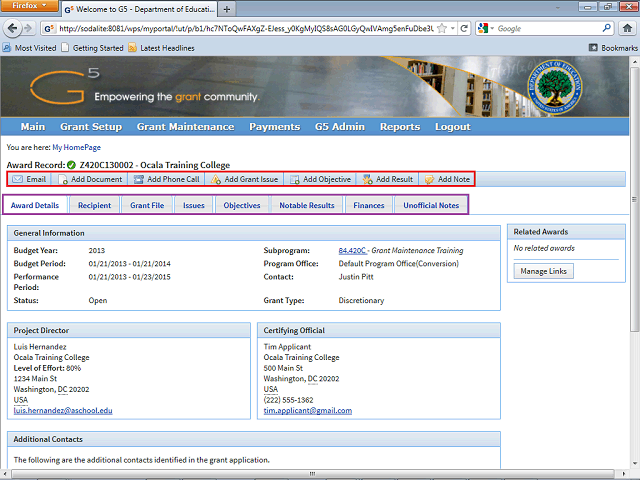Click the Add Objective icon
This screenshot has height=480, width=640.
pos(296,180)
